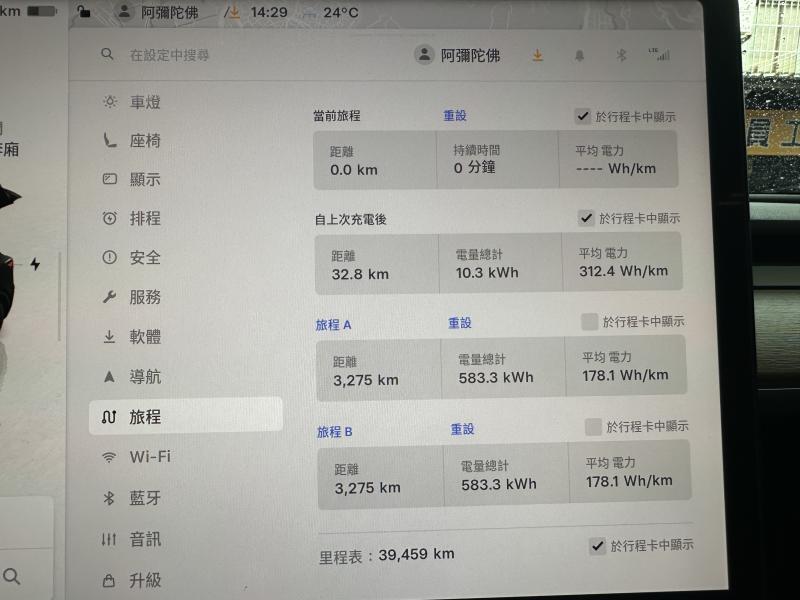Rename trip by clicking 旅程 B label

tap(334, 432)
